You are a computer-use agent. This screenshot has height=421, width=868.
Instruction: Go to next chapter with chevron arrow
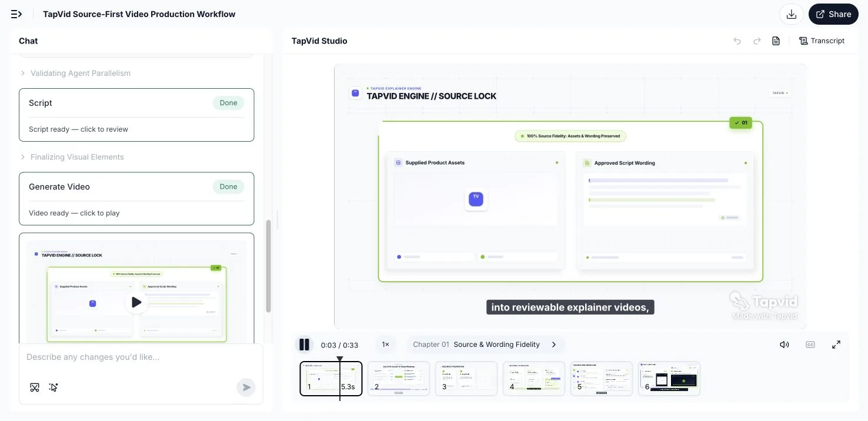click(x=554, y=345)
